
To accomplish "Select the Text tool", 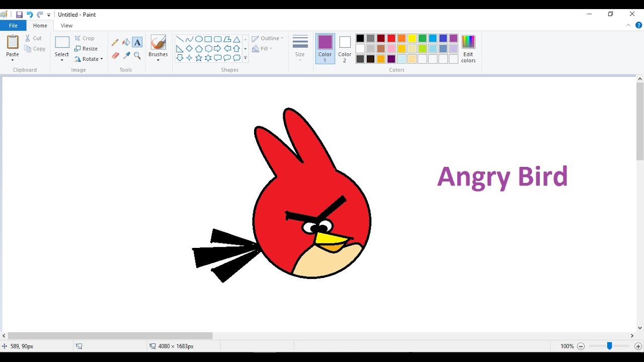I will click(x=137, y=42).
